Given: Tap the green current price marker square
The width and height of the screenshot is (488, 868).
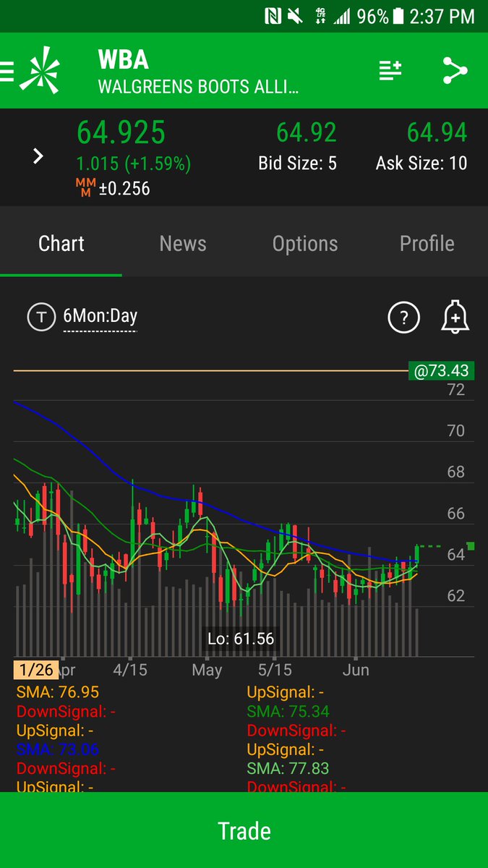Looking at the screenshot, I should 471,546.
